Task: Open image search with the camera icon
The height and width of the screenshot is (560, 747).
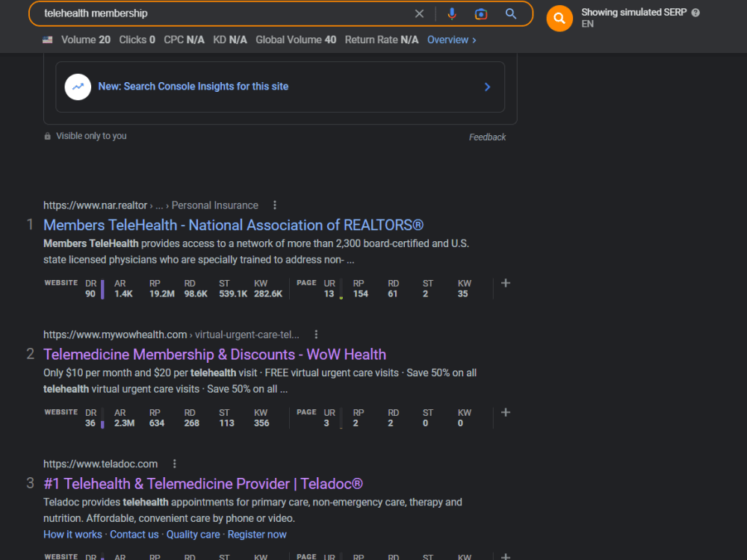Action: 480,13
